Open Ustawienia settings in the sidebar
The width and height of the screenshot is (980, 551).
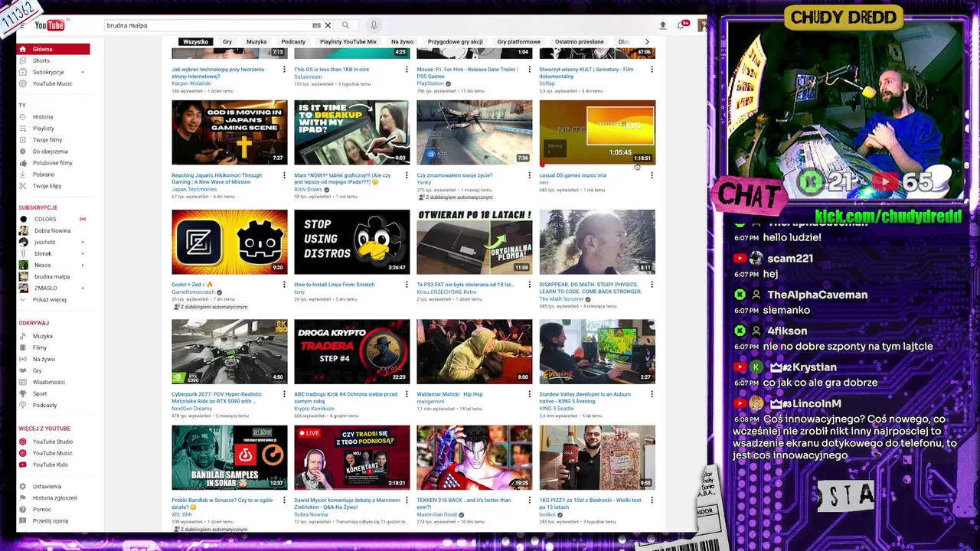click(x=53, y=486)
